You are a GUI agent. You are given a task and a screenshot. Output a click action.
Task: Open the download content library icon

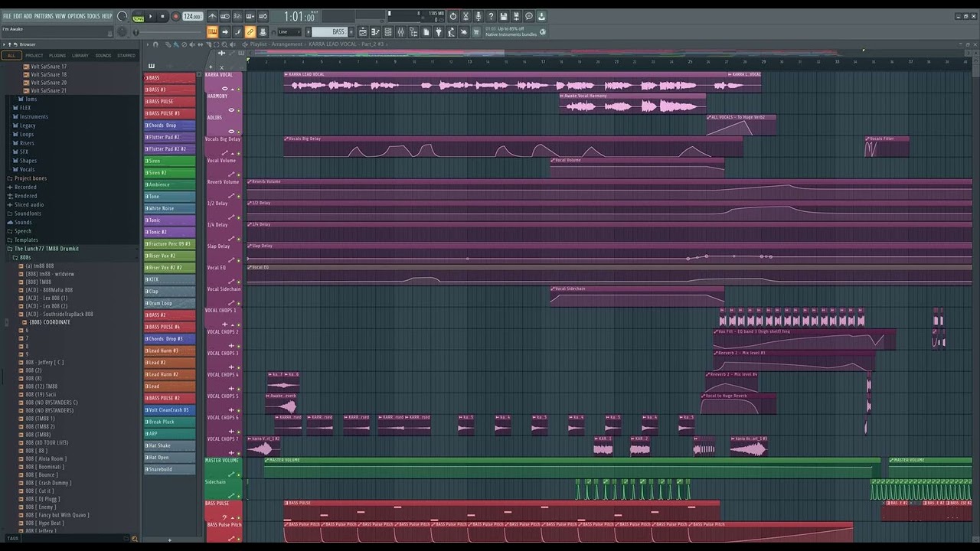[541, 16]
